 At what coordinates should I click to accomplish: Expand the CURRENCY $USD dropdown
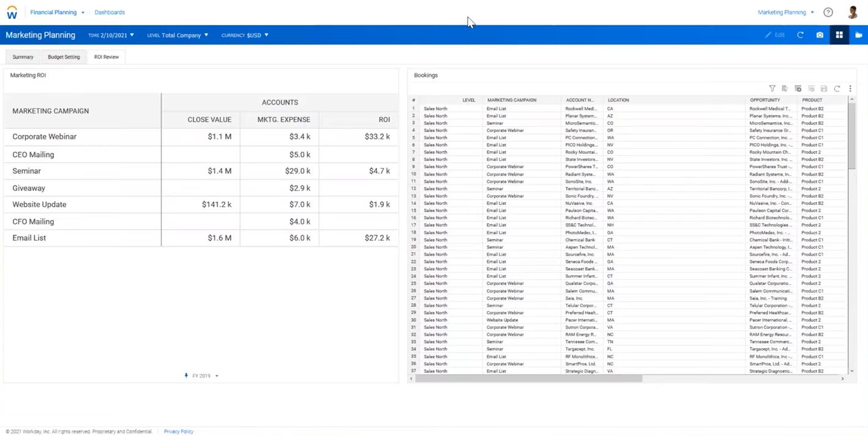point(245,35)
